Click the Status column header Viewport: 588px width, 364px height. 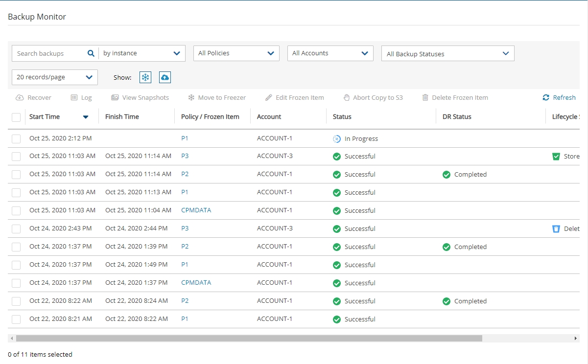(x=342, y=117)
